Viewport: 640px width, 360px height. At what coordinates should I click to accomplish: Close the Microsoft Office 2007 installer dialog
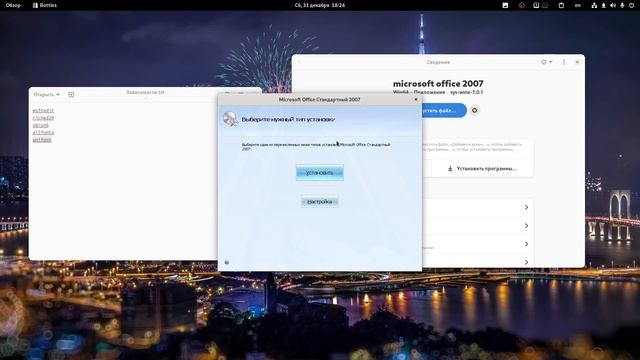pyautogui.click(x=416, y=99)
